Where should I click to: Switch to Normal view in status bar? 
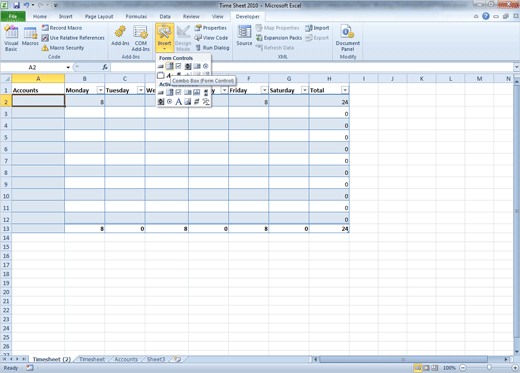[417, 368]
